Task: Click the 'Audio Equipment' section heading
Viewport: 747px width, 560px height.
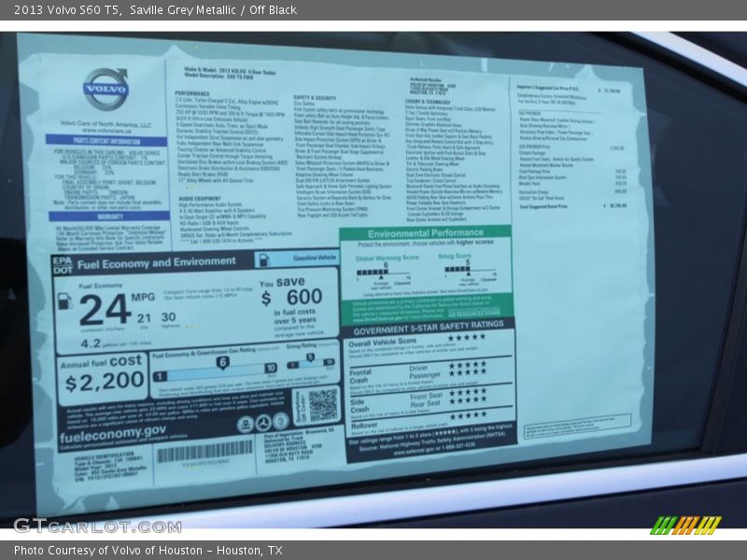Action: point(200,198)
